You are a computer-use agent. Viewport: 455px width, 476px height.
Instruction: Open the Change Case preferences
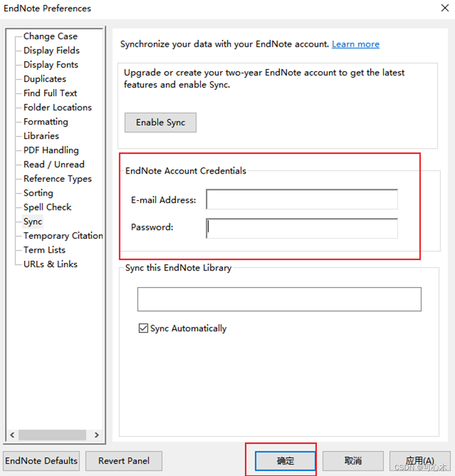50,36
